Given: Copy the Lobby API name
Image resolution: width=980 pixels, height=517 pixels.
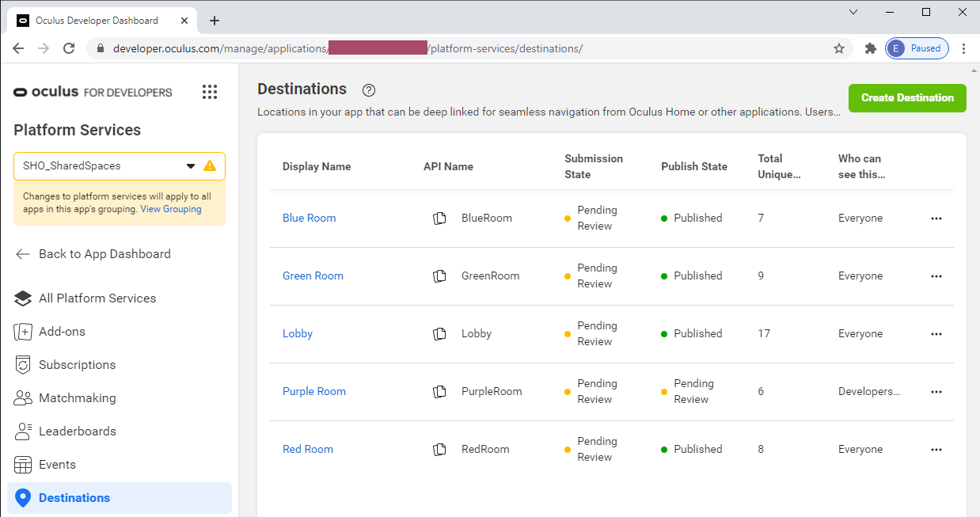Looking at the screenshot, I should pos(439,334).
